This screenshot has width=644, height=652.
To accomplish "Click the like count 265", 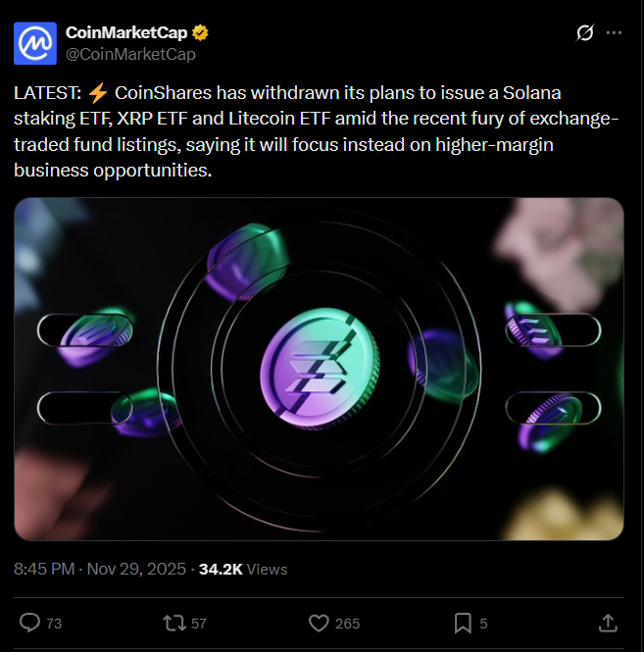I will [x=347, y=624].
